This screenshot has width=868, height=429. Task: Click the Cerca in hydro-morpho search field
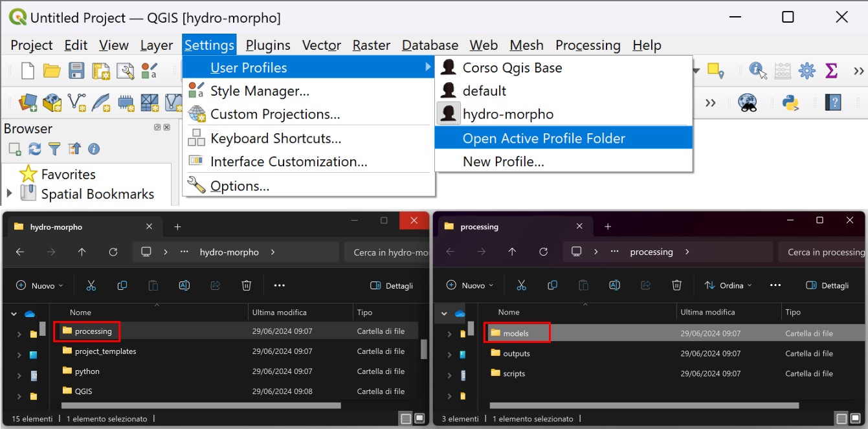tap(387, 252)
